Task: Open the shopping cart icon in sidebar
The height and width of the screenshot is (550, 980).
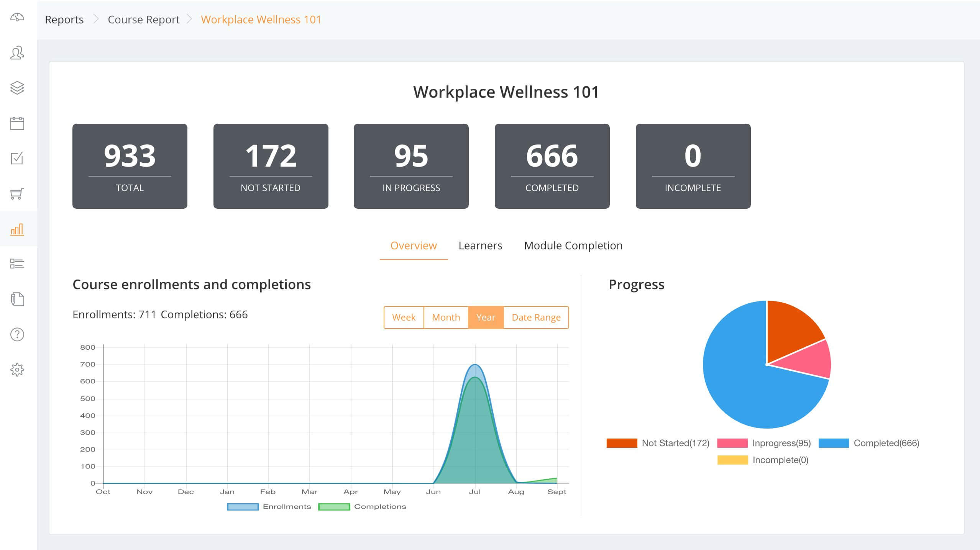Action: click(x=17, y=193)
